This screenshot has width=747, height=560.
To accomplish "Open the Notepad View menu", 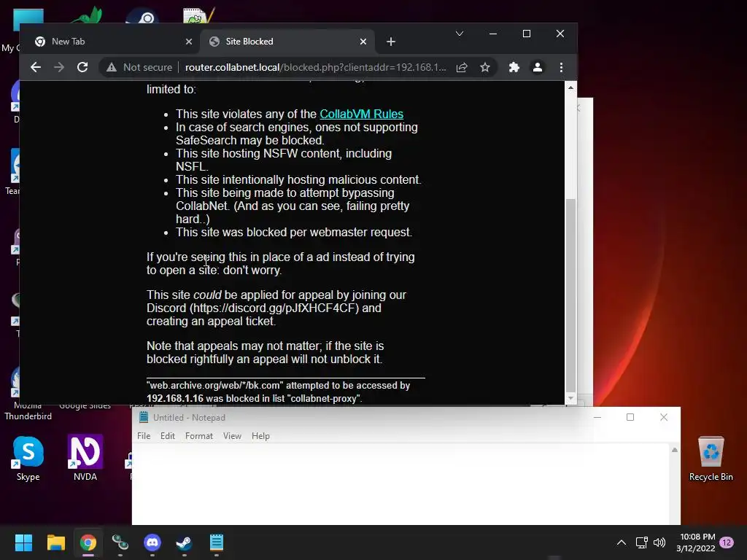I will 232,436.
